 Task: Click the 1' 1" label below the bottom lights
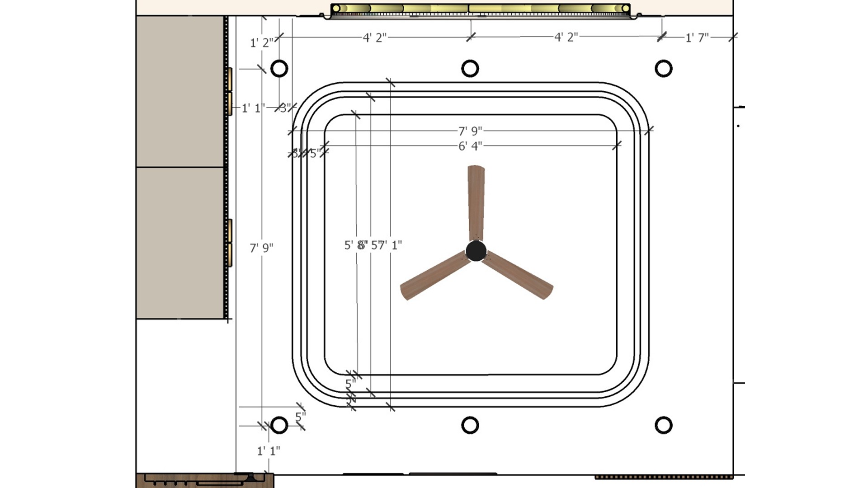[x=269, y=450]
